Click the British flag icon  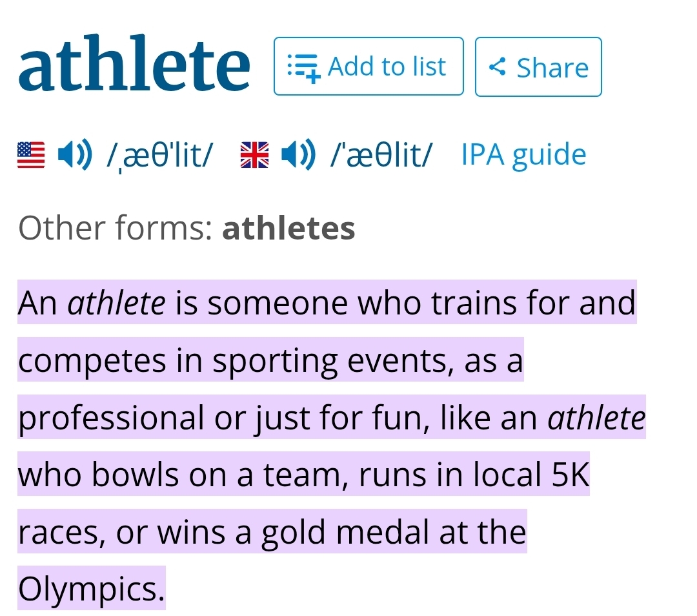tap(254, 155)
